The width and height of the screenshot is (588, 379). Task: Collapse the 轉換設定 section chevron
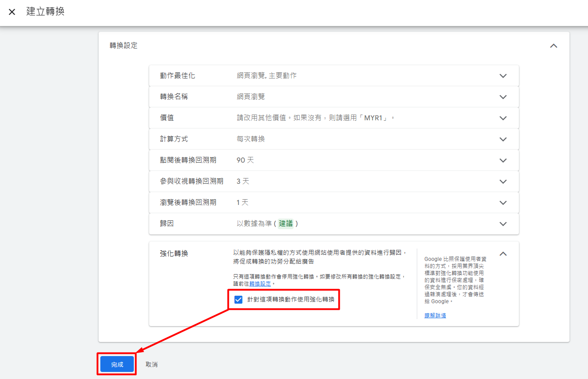coord(554,46)
